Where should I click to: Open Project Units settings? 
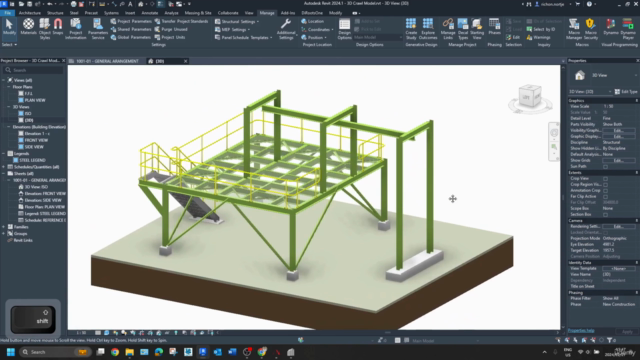pos(170,37)
